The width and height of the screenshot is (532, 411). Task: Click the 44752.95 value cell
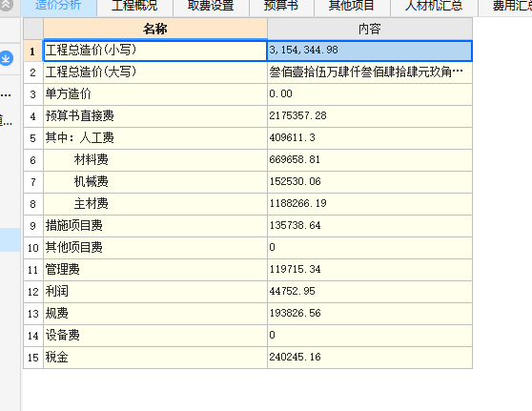(370, 292)
